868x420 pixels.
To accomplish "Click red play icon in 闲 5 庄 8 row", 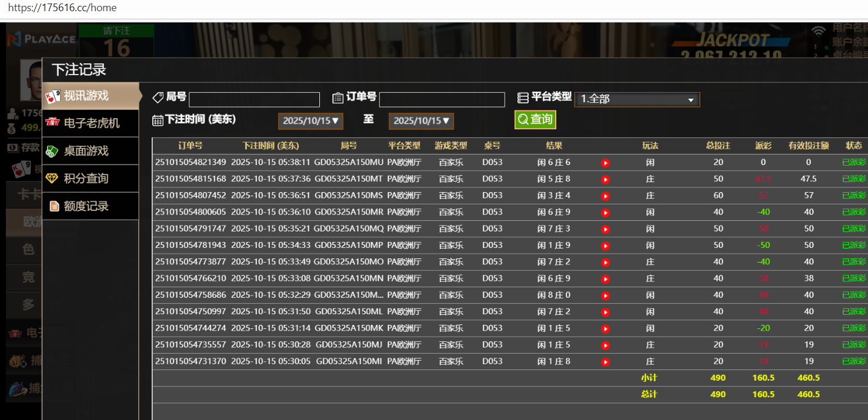I will 605,179.
